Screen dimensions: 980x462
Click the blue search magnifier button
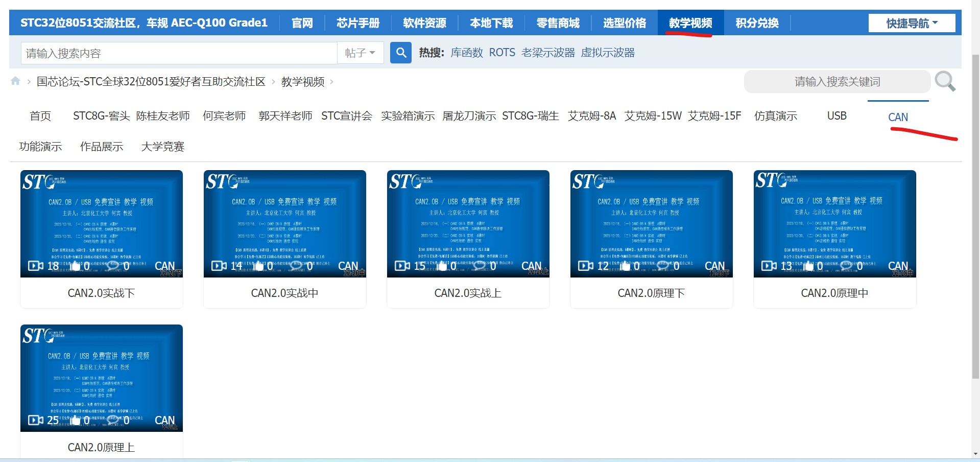coord(401,53)
